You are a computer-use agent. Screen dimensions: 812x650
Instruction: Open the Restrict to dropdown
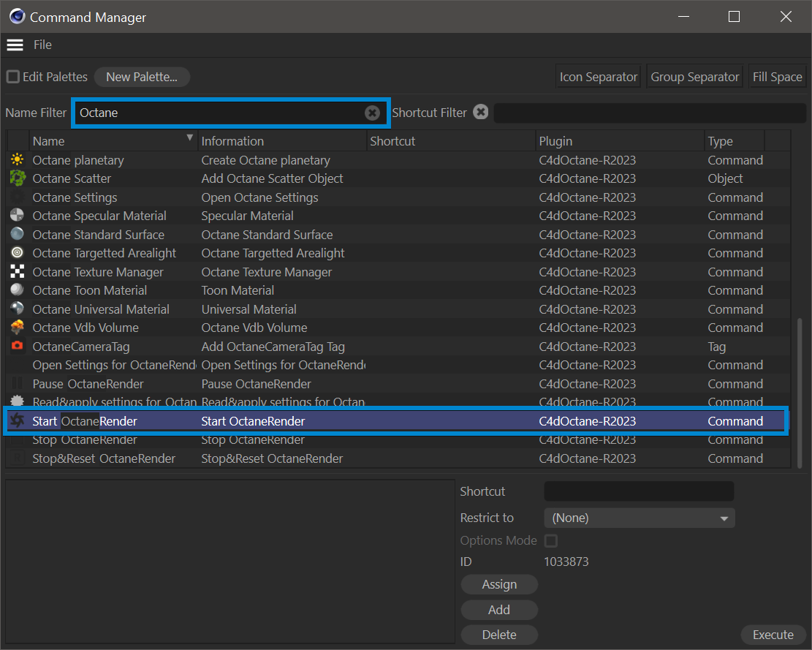pos(640,518)
